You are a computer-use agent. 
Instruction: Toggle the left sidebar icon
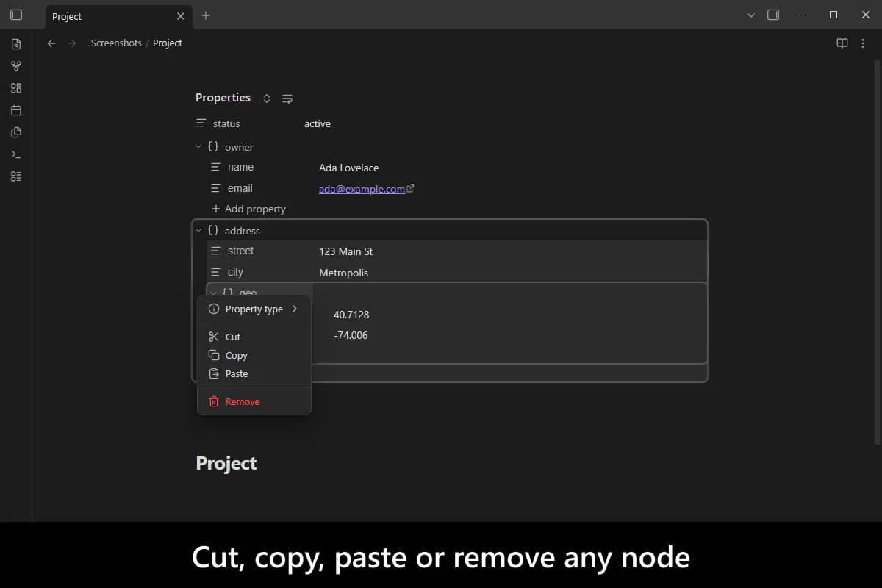[x=15, y=15]
